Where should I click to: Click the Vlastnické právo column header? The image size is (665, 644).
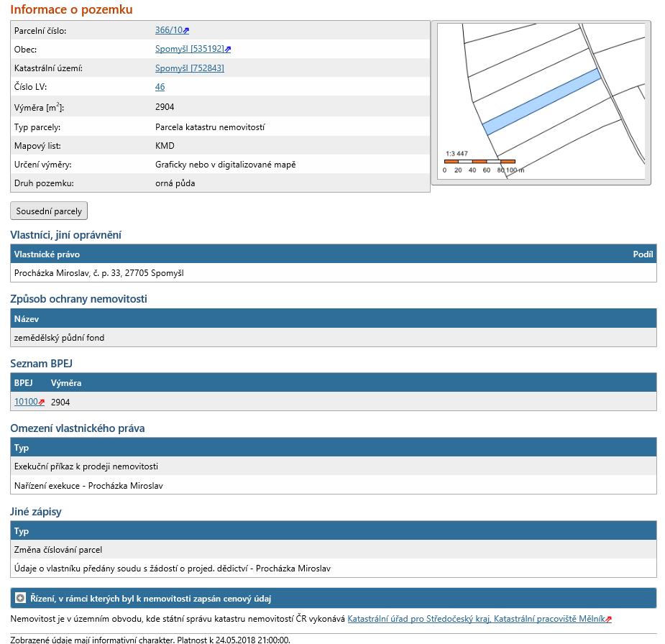pos(47,254)
